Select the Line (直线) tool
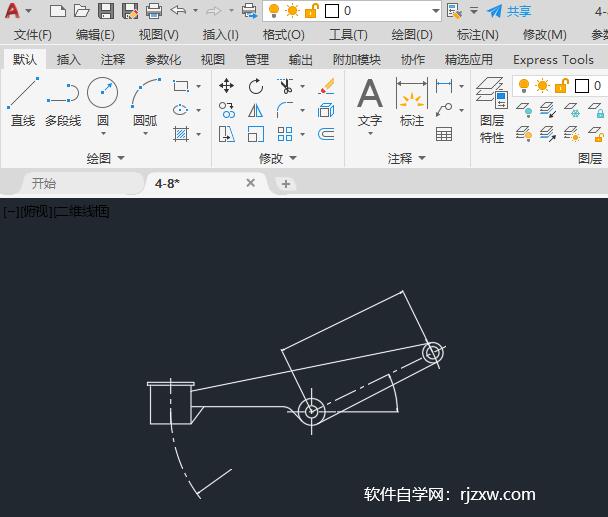 click(x=23, y=102)
